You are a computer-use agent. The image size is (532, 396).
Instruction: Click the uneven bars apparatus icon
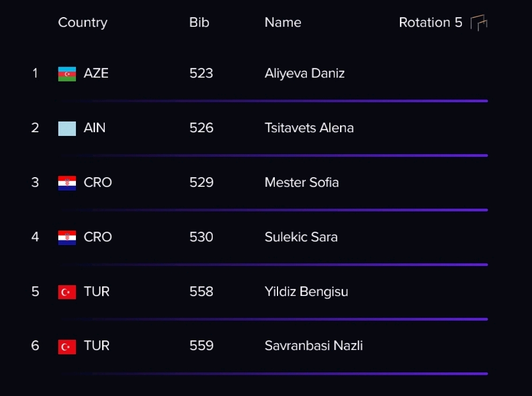pos(479,23)
